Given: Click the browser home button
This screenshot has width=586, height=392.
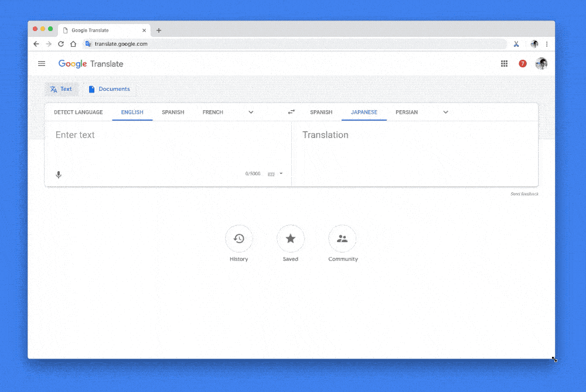Looking at the screenshot, I should click(x=73, y=44).
